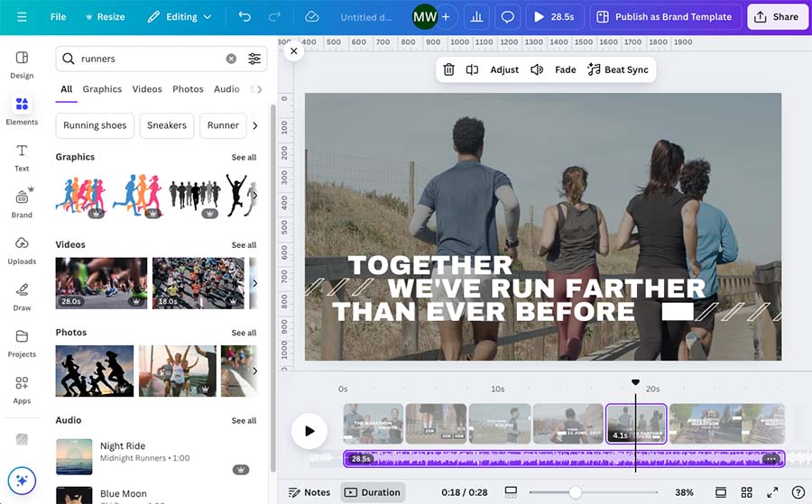The image size is (812, 504).
Task: Expand the Videos row with the right arrow
Action: tap(254, 283)
